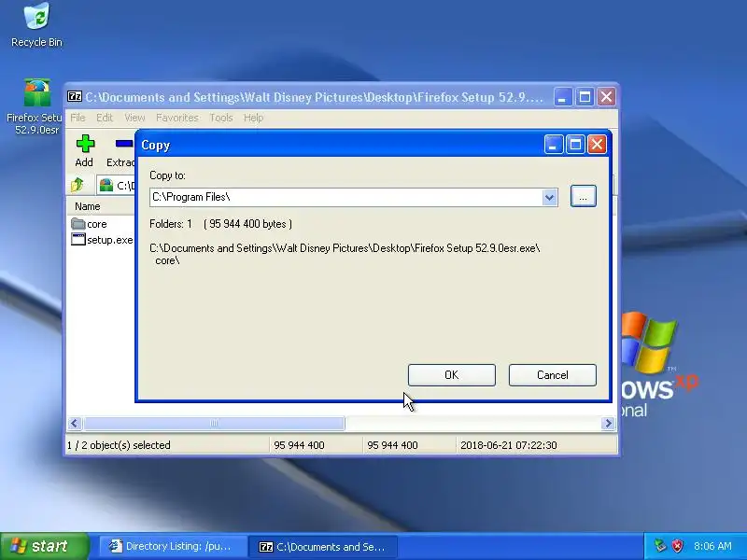
Task: Open the Start menu
Action: coord(44,546)
